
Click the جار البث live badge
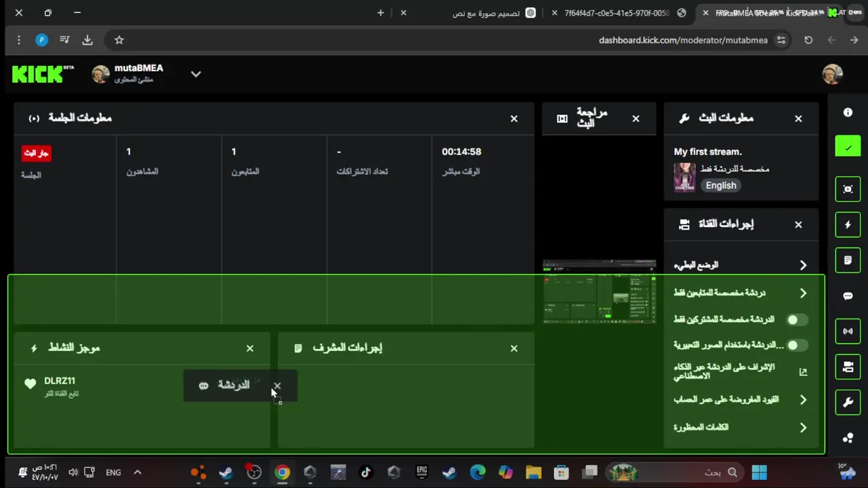[x=36, y=153]
